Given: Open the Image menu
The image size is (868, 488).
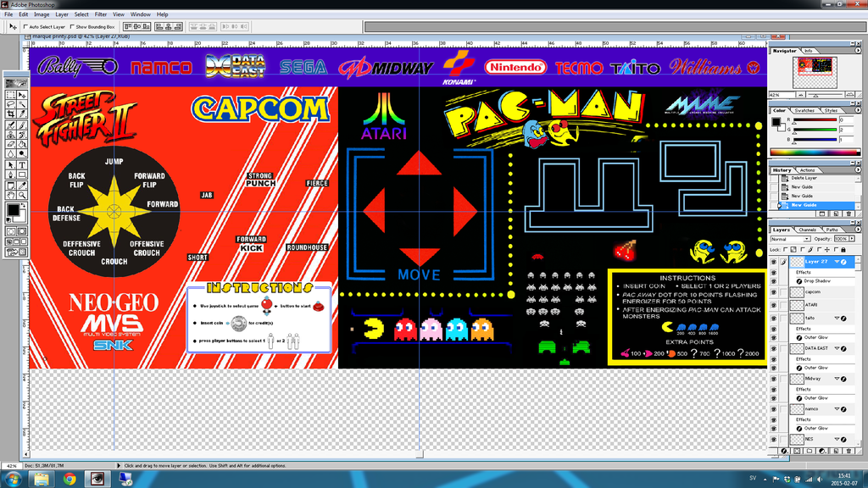Looking at the screenshot, I should pos(42,14).
